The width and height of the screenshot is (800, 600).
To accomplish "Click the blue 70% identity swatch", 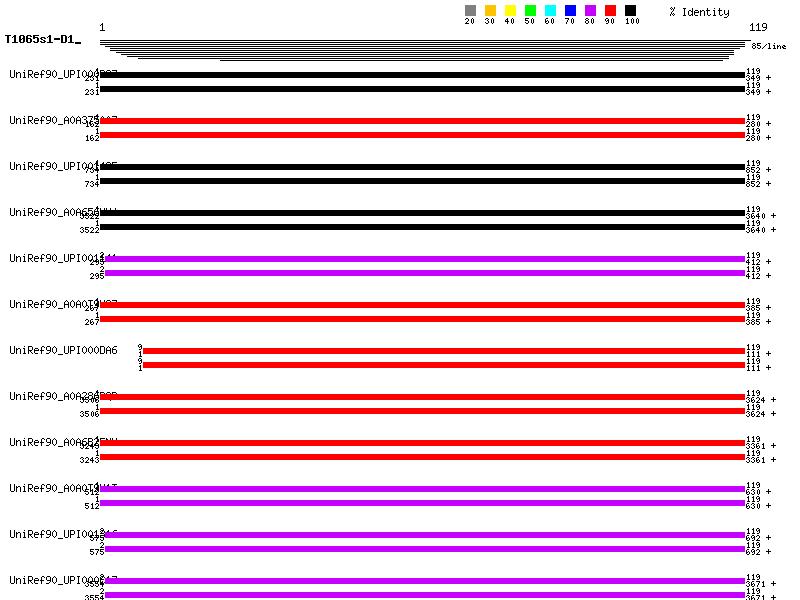I will tap(570, 11).
